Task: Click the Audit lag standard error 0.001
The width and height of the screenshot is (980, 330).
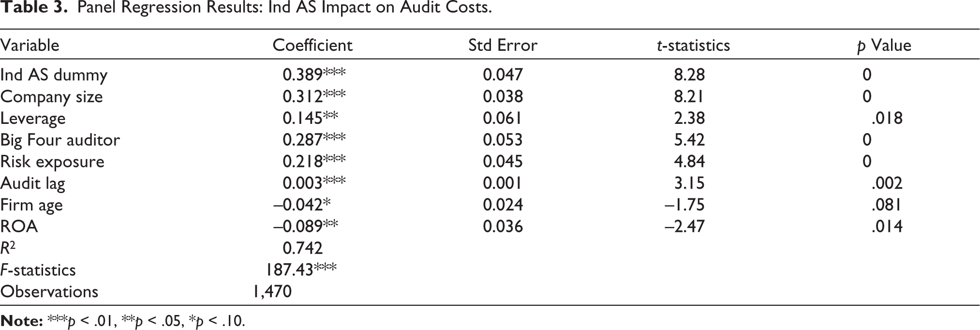Action: click(x=503, y=183)
